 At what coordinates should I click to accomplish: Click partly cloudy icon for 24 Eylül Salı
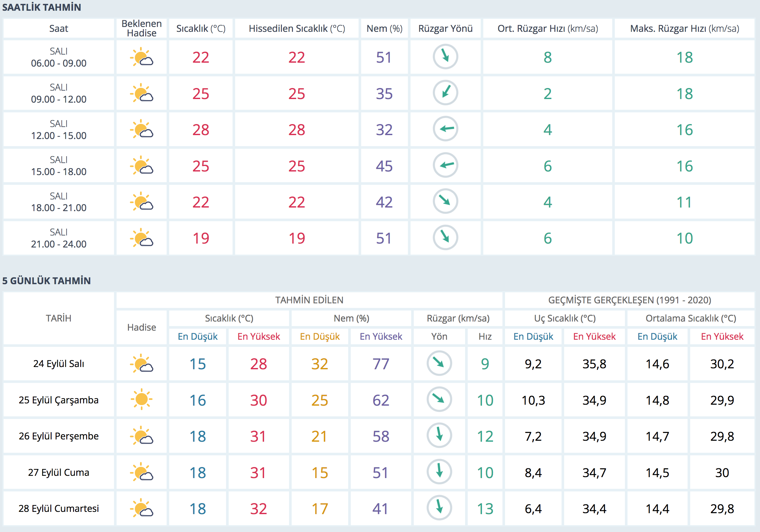[142, 363]
